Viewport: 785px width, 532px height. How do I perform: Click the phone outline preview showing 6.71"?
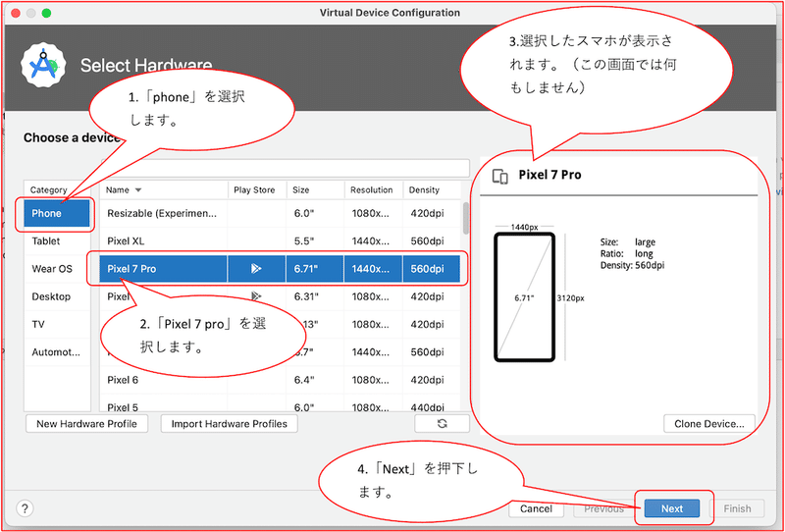[x=524, y=296]
